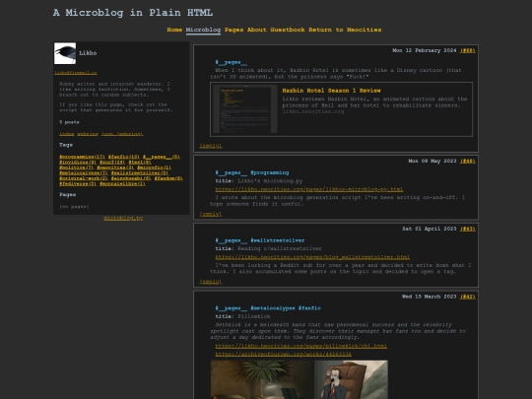532x399 pixels.
Task: Select the #fandom(8) sidebar tag
Action: tap(168, 178)
